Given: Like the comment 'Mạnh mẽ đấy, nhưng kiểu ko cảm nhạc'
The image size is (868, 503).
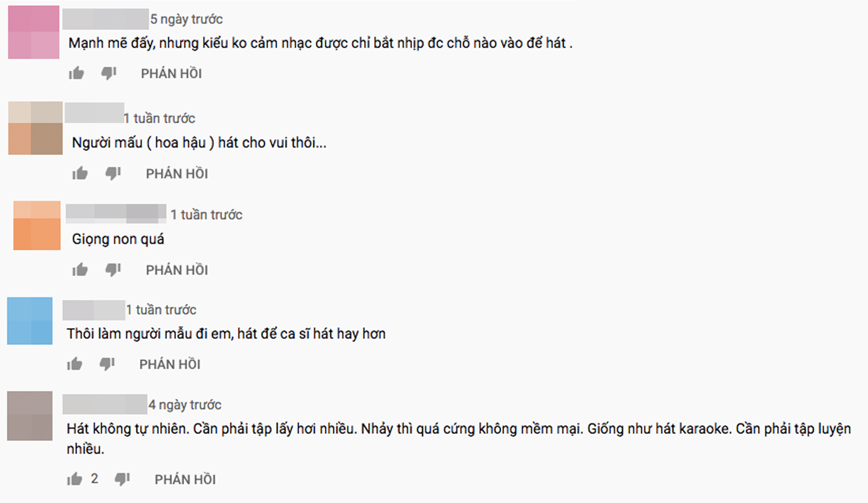Looking at the screenshot, I should click(76, 73).
